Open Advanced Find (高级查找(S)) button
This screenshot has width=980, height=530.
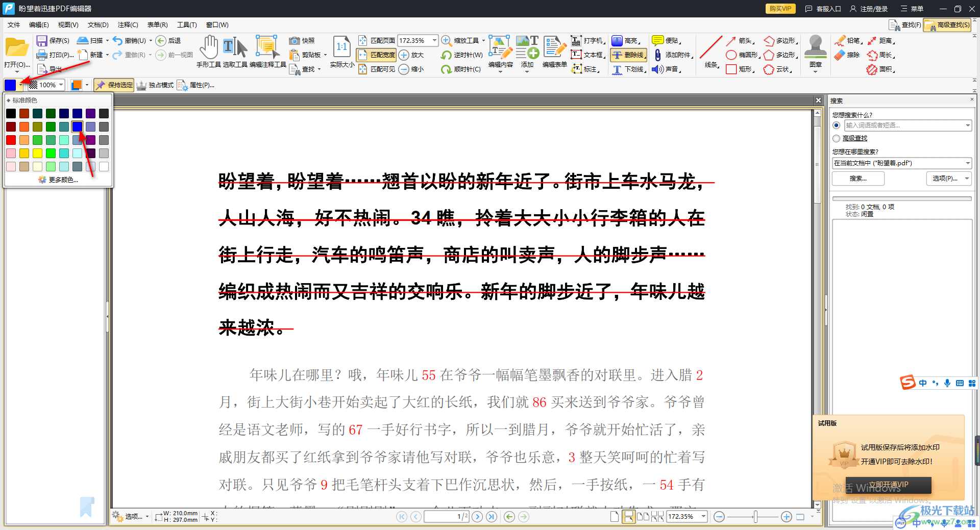(x=948, y=25)
